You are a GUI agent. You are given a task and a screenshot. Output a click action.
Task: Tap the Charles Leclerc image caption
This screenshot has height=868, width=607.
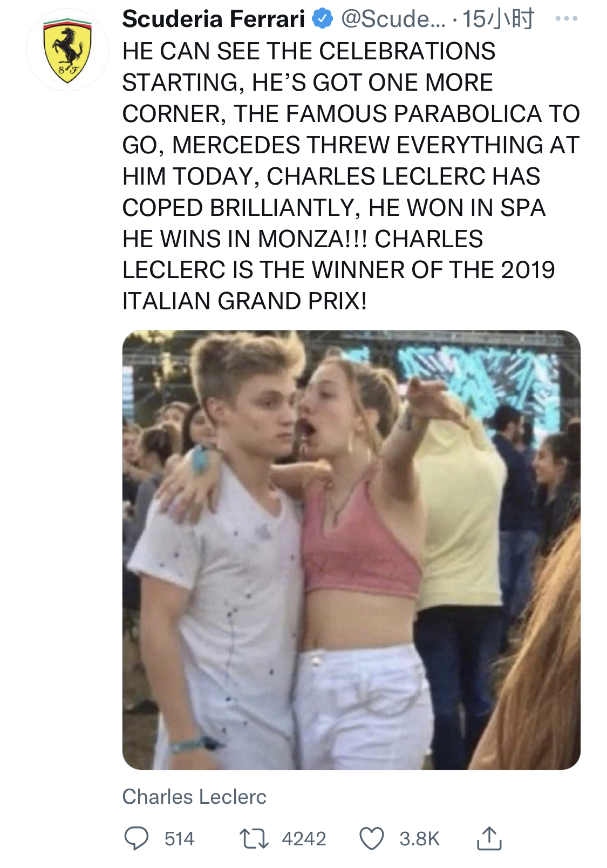point(194,797)
